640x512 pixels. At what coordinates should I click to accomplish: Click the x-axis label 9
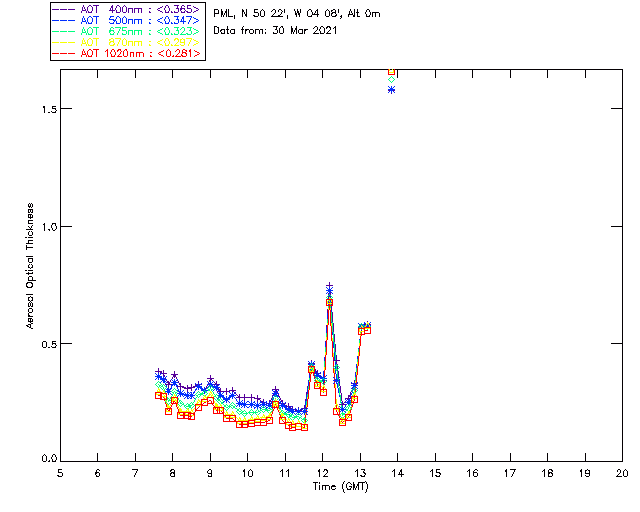(x=210, y=473)
